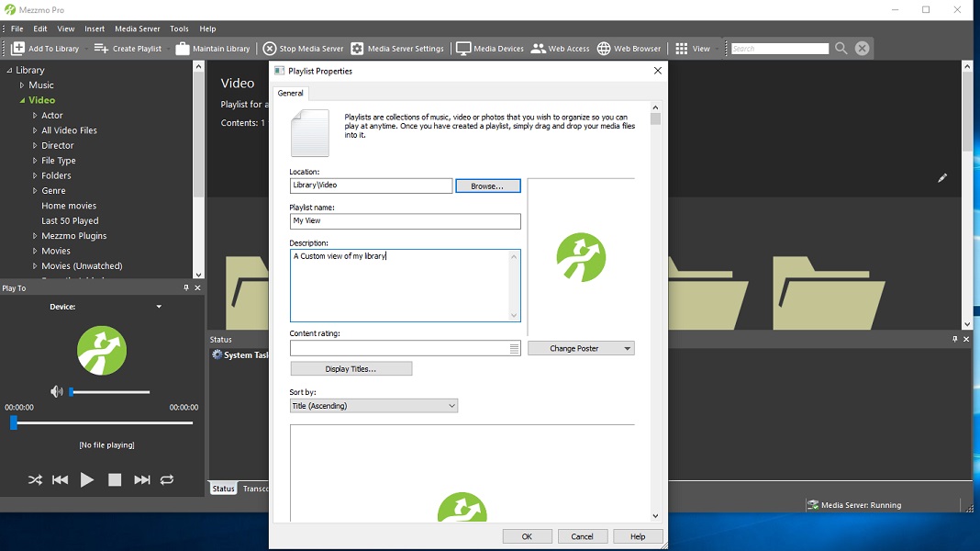Click the Browse... button
The image size is (980, 551).
(487, 186)
